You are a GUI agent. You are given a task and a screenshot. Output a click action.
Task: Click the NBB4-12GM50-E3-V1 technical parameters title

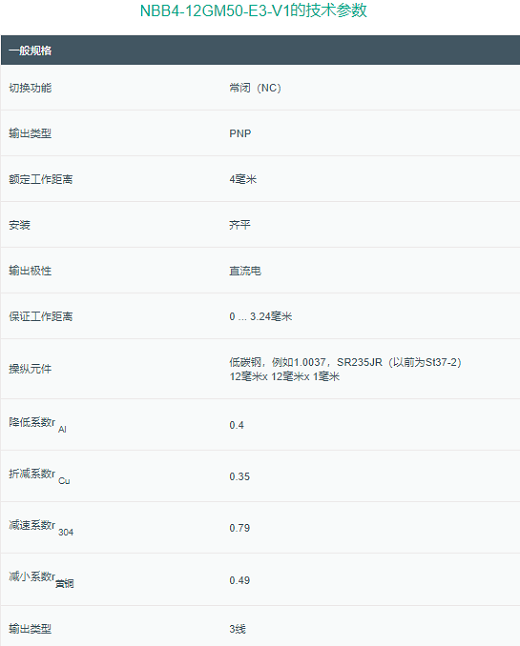pyautogui.click(x=253, y=11)
